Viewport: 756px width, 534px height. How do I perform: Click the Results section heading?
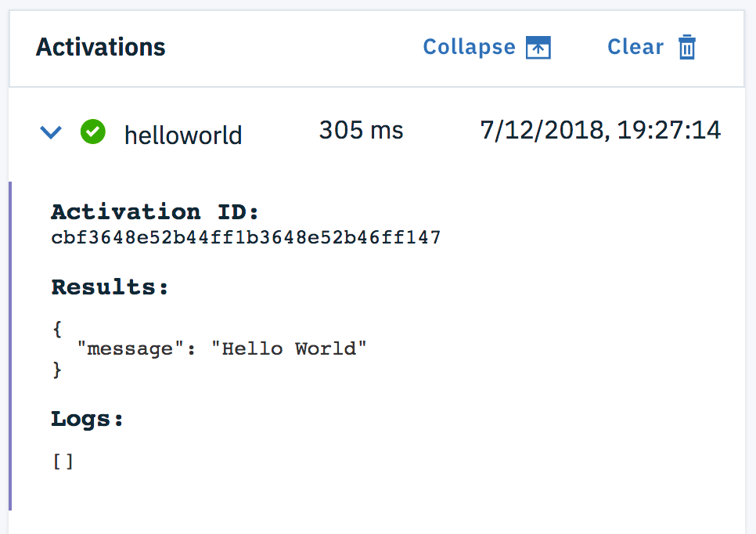109,287
